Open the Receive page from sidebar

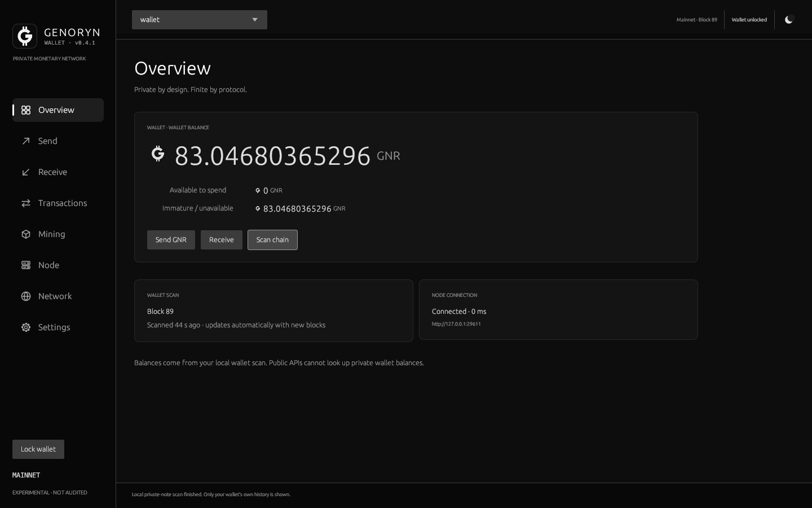click(58, 172)
